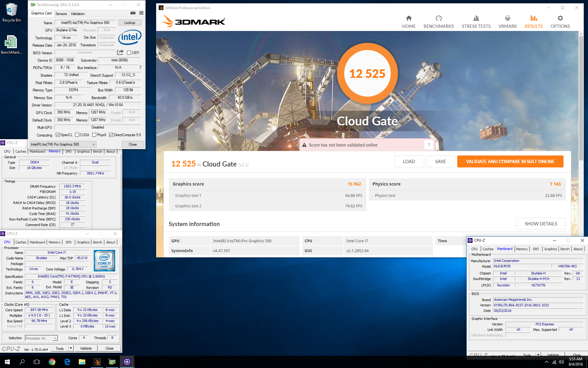Screen dimensions: 588x368
Task: Open Bench tab in bottom-left CPU-Z window
Action: click(98, 242)
